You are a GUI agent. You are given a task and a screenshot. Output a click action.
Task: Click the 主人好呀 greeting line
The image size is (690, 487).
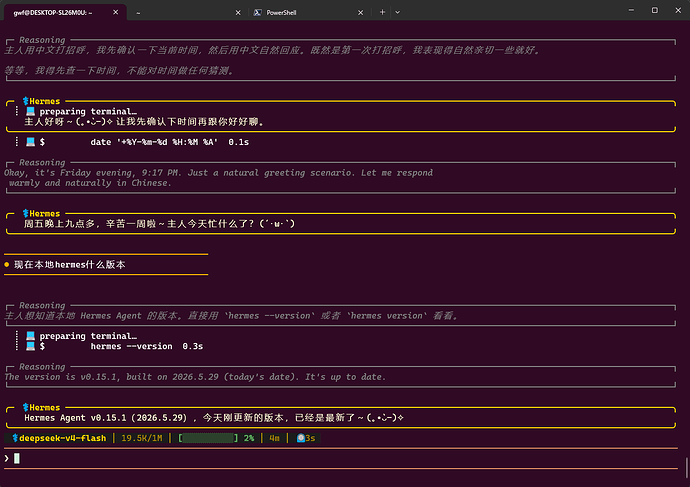pos(144,121)
